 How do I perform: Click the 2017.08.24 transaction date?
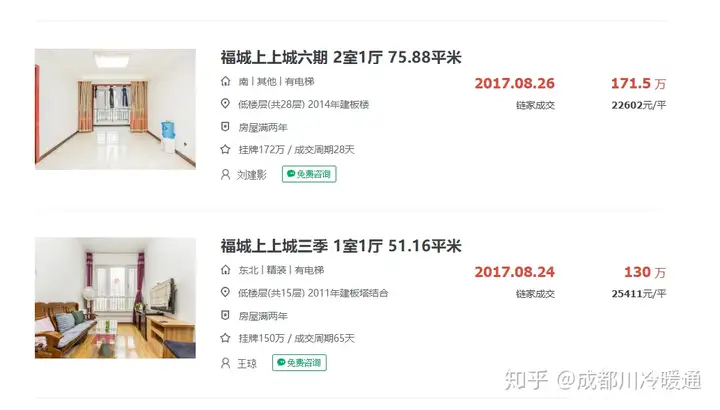pyautogui.click(x=514, y=272)
